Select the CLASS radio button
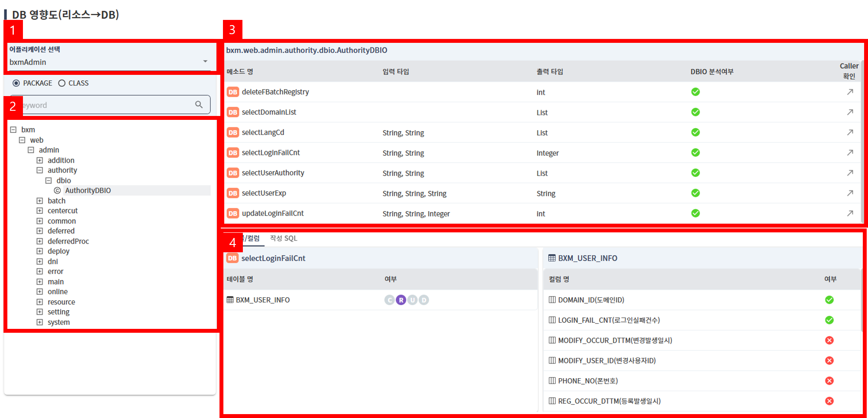The width and height of the screenshot is (868, 418). point(62,83)
